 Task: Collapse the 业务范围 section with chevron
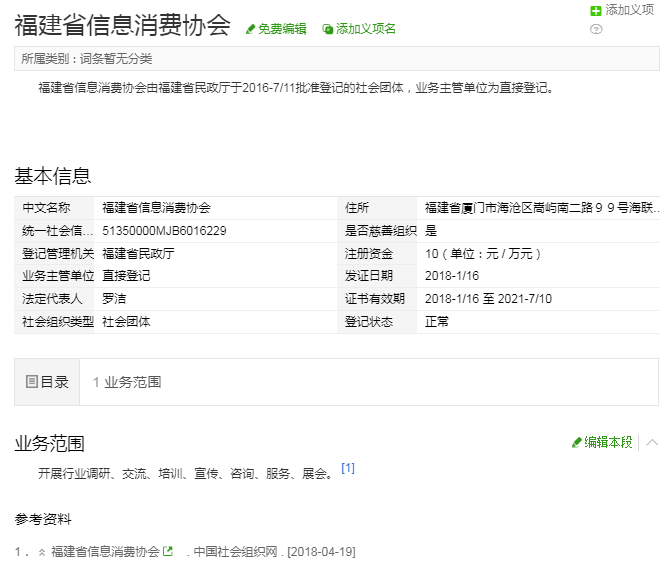coord(652,443)
